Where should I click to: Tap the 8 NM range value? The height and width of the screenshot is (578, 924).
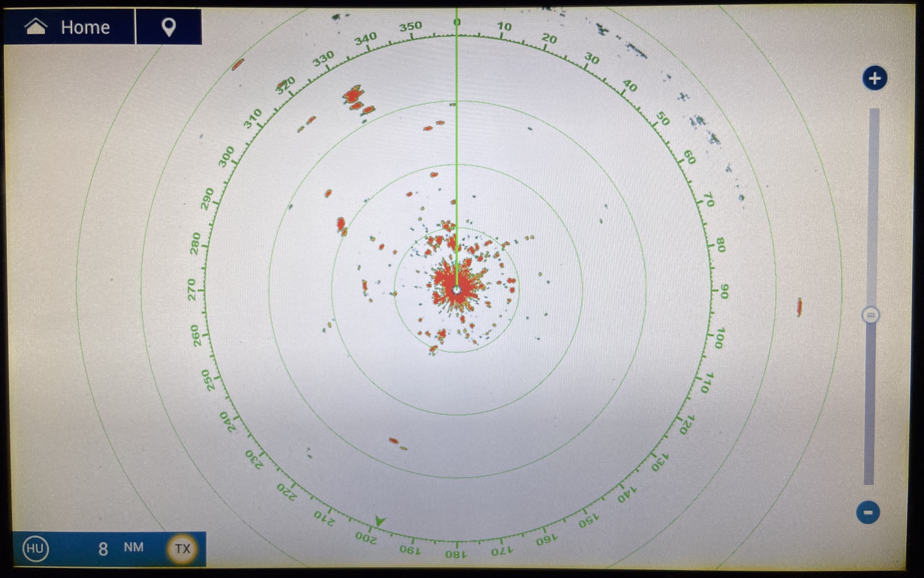[121, 548]
